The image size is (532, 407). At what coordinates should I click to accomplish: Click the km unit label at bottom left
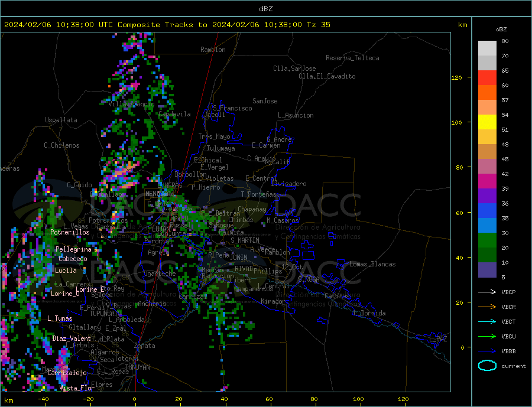click(9, 401)
